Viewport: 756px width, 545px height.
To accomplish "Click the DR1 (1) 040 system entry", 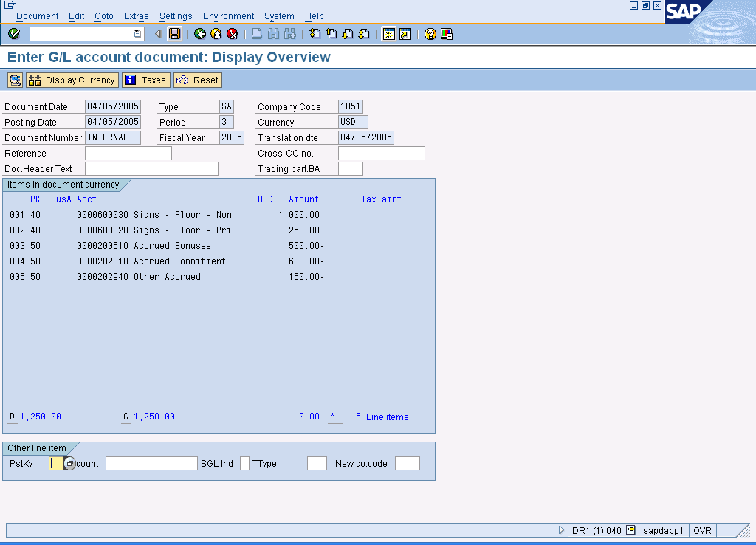I will click(597, 530).
